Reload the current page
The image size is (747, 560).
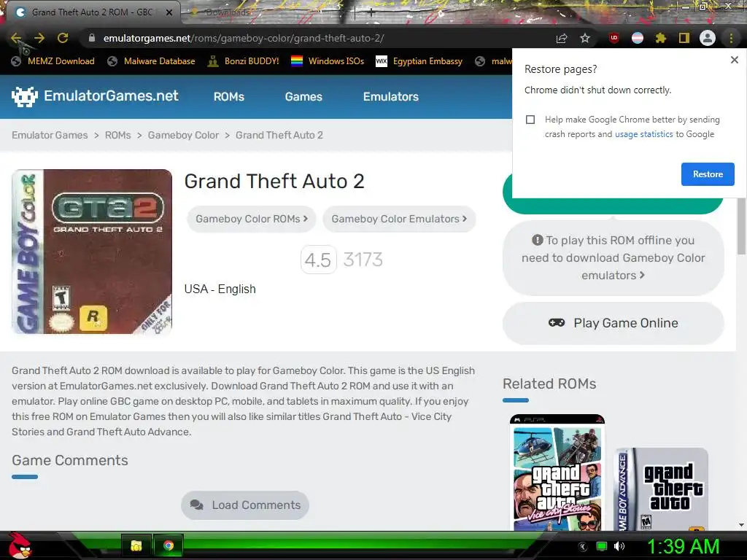[x=63, y=38]
